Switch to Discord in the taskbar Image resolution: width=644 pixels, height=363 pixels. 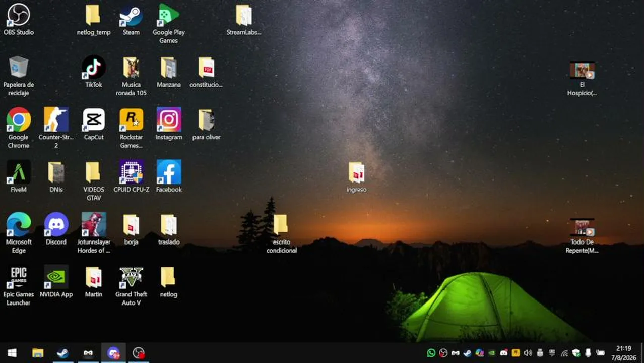point(113,353)
